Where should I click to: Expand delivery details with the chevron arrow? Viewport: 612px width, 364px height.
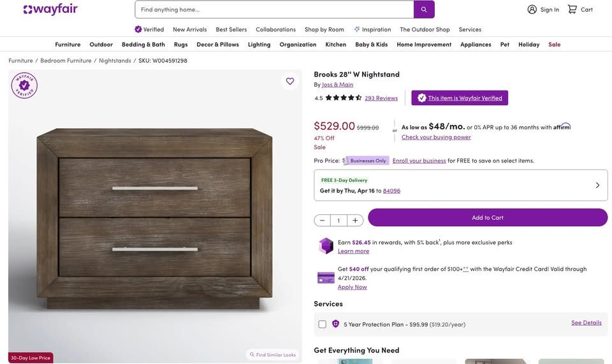coord(597,185)
